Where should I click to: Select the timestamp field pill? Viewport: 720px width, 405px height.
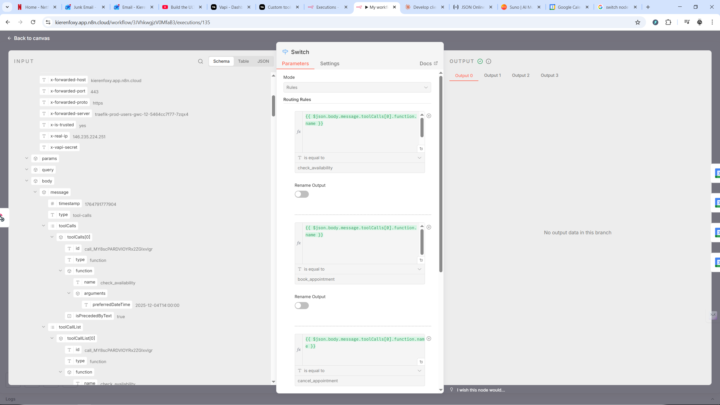pos(65,203)
